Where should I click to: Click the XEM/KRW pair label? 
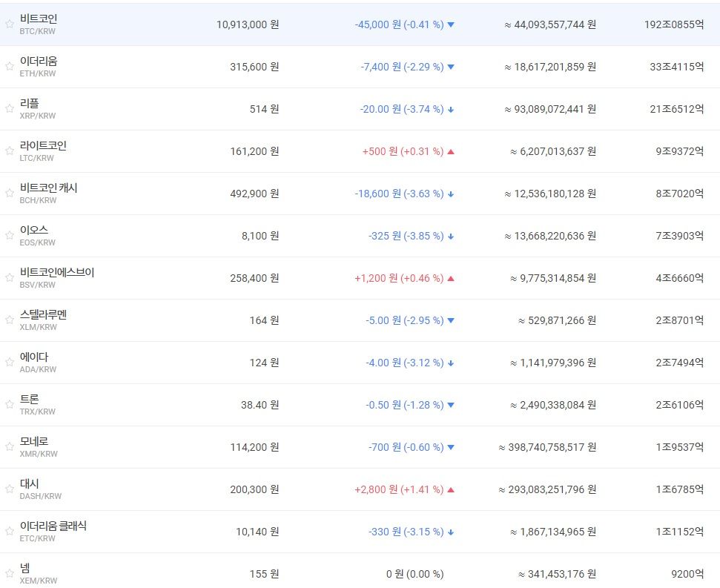tap(38, 580)
